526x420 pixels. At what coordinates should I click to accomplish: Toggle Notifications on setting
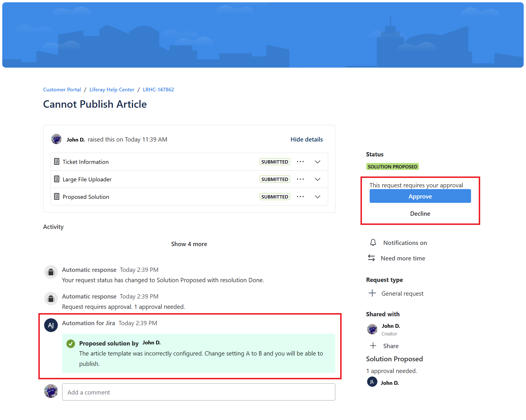(x=405, y=243)
